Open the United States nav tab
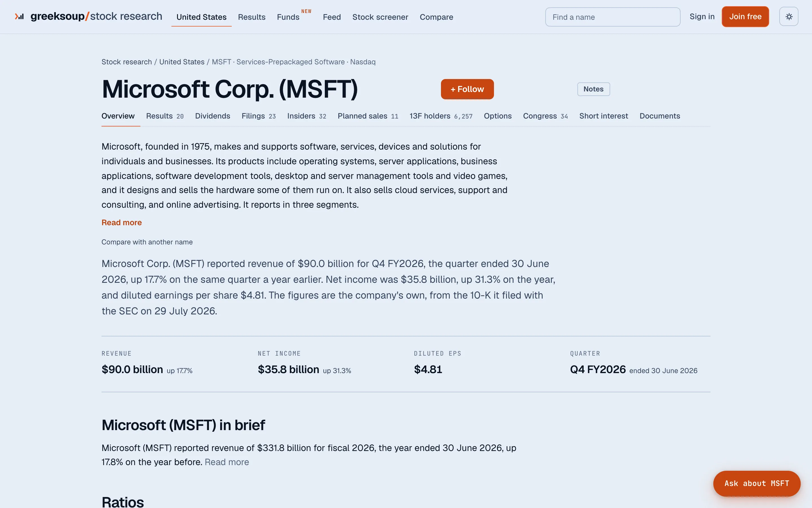 coord(201,17)
